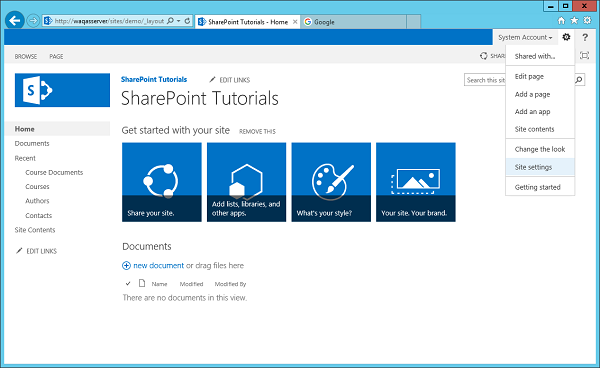The height and width of the screenshot is (368, 600).
Task: Go to Home in left navigation
Action: [24, 129]
